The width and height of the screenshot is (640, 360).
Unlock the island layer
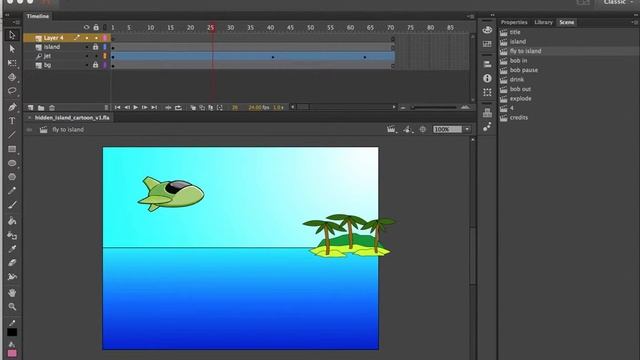tap(96, 47)
